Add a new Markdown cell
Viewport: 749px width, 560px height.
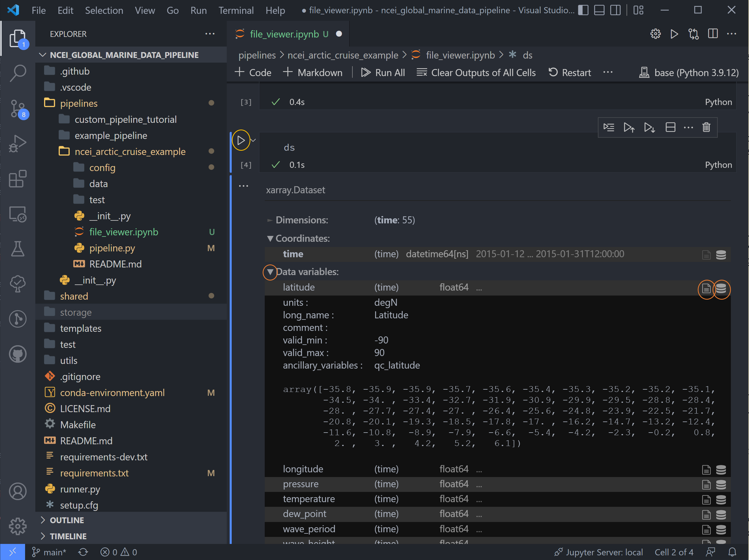(313, 72)
